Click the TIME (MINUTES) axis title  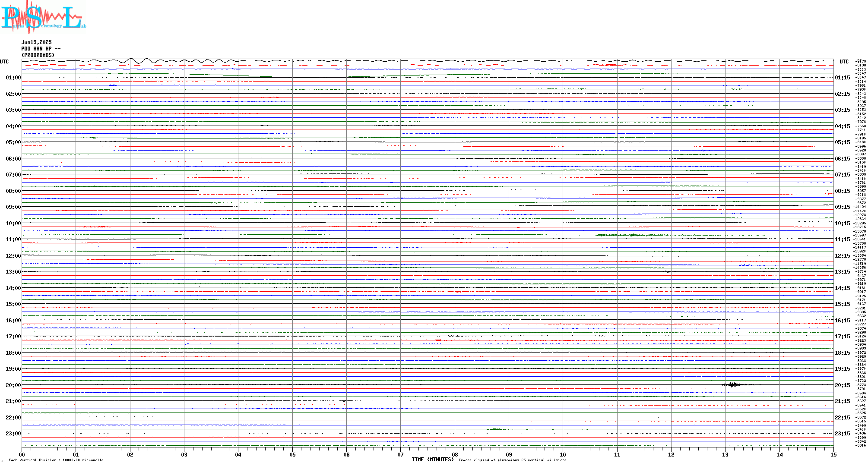pyautogui.click(x=433, y=460)
